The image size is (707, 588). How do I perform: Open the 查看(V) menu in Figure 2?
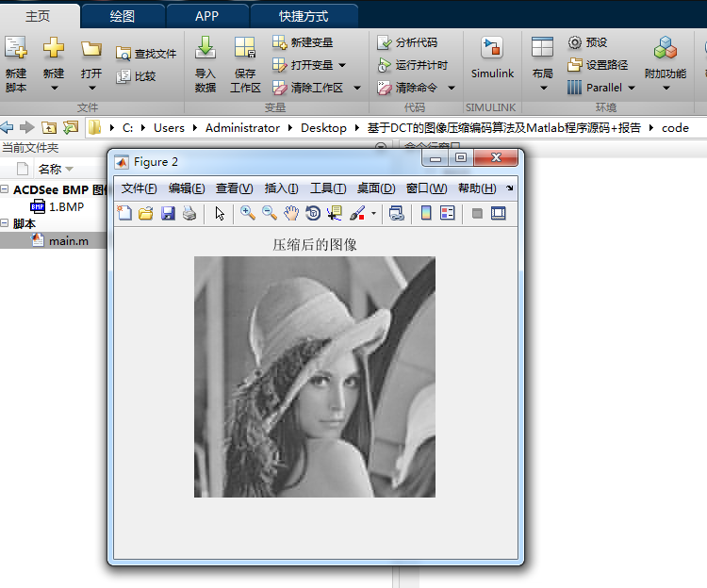(x=234, y=188)
